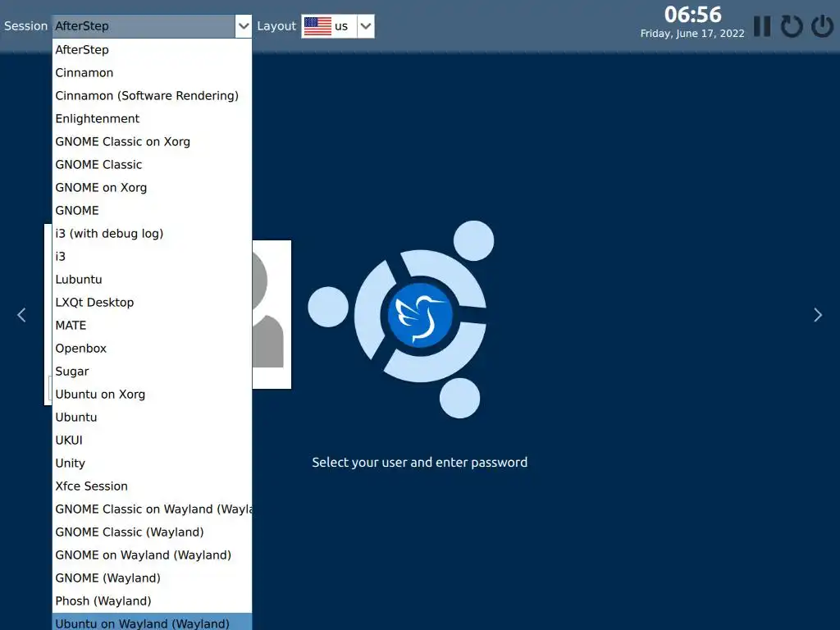Viewport: 840px width, 630px height.
Task: Select the plain GNOME session
Action: tap(152, 211)
